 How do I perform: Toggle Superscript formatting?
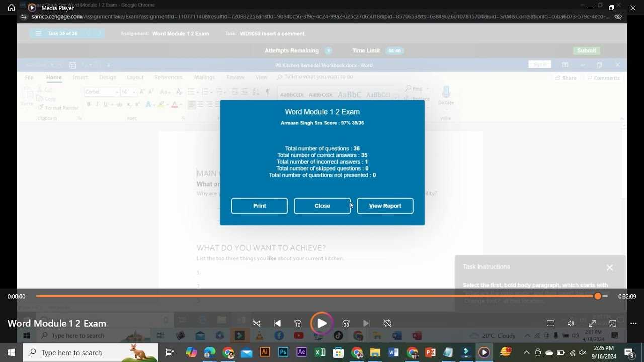point(137,104)
